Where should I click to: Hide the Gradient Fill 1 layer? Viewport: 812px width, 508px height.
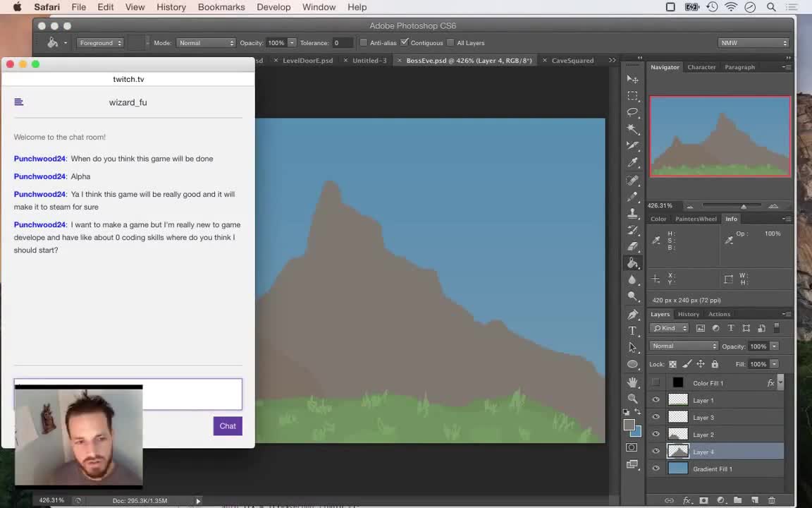pos(656,468)
